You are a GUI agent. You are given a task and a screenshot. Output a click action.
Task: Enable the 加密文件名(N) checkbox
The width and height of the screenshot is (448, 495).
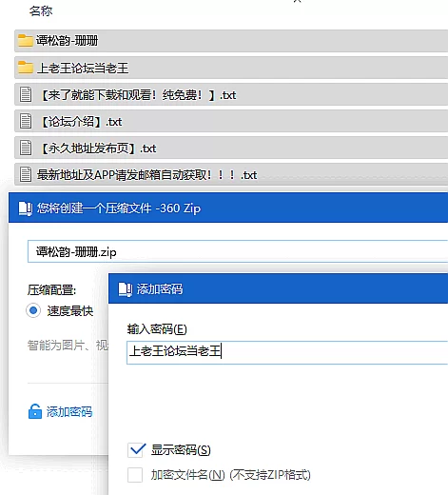(135, 475)
